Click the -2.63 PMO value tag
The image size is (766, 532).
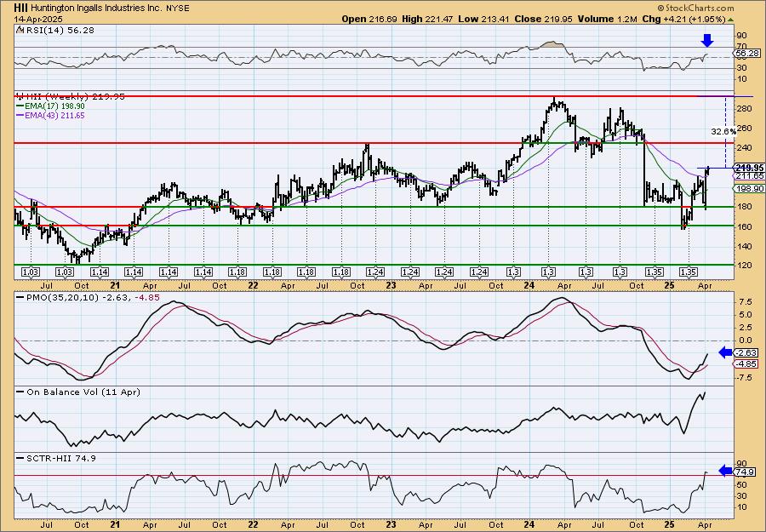747,352
